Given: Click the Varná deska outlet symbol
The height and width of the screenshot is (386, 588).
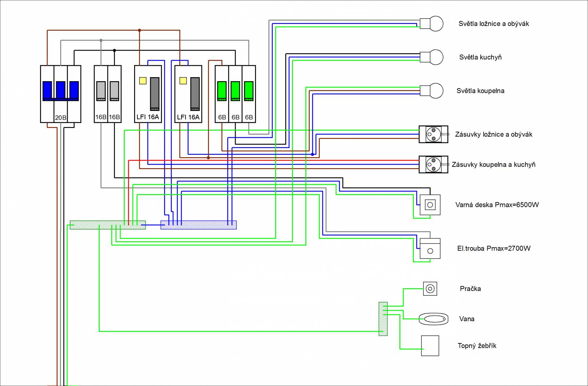Looking at the screenshot, I should (x=430, y=205).
